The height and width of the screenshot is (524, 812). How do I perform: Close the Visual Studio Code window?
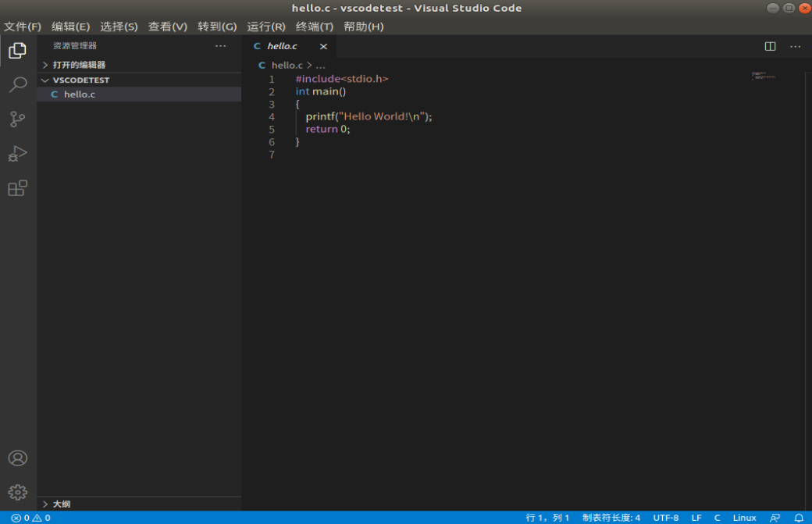click(805, 8)
